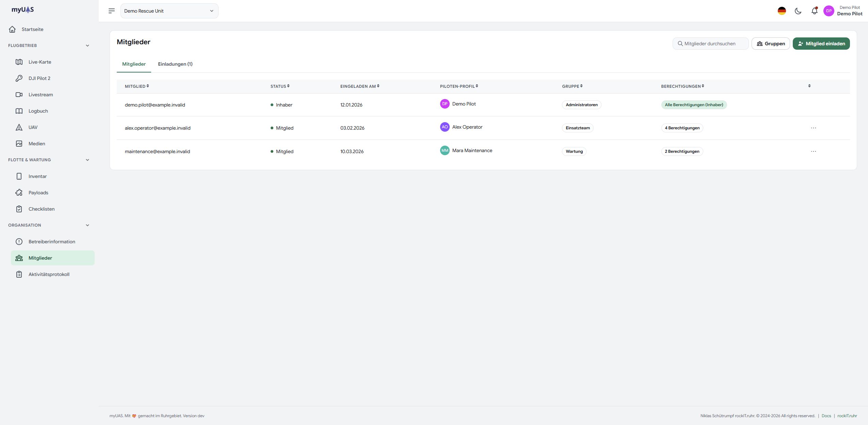
Task: Toggle dark mode with the moon icon
Action: click(x=798, y=11)
